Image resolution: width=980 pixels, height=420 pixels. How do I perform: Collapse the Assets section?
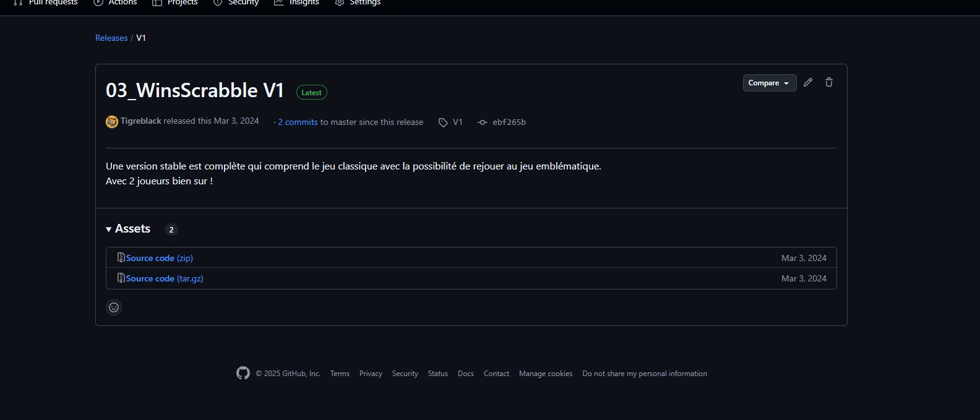(128, 229)
